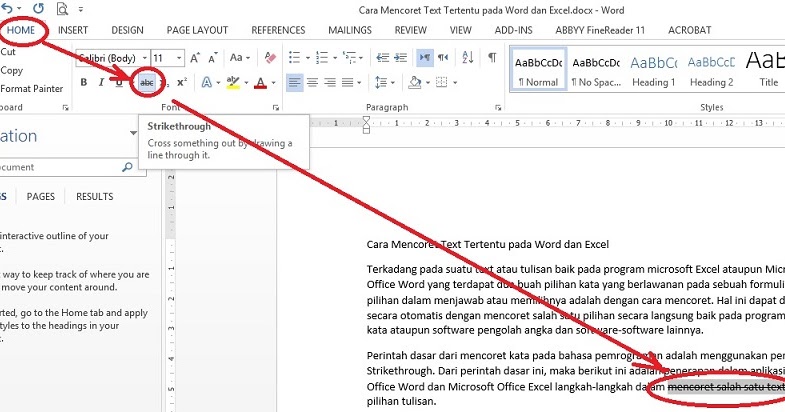Open the Paragraph dialog launcher

coord(498,108)
